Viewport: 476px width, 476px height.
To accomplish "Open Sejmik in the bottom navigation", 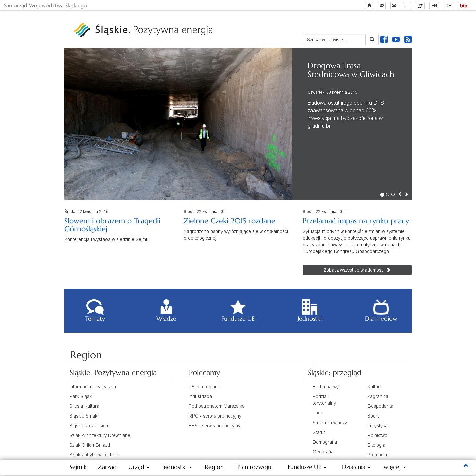I will tap(78, 467).
